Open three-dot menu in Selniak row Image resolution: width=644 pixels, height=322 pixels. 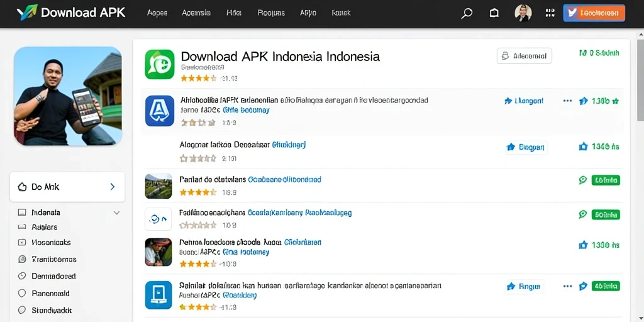coord(568,286)
